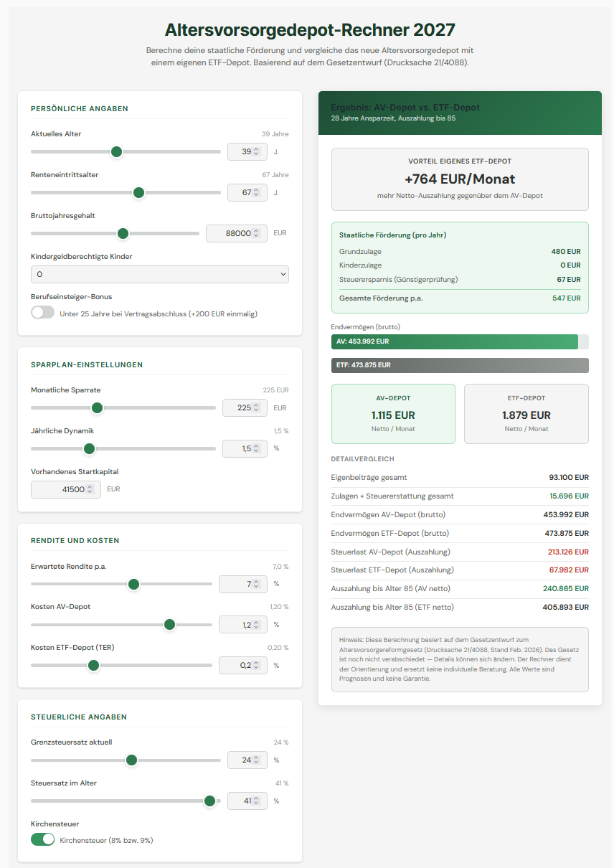Click the Steuersatz im Alter slider handle

[209, 801]
